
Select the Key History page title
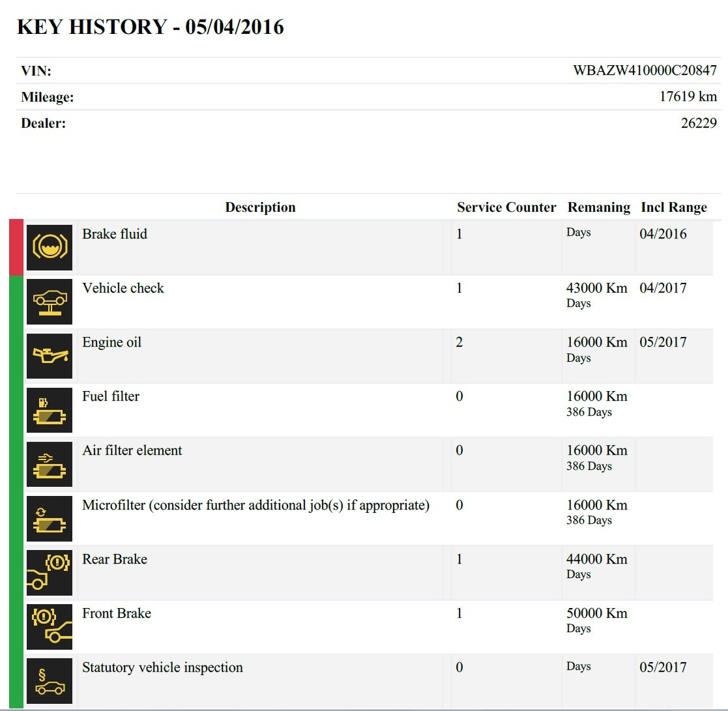[150, 27]
